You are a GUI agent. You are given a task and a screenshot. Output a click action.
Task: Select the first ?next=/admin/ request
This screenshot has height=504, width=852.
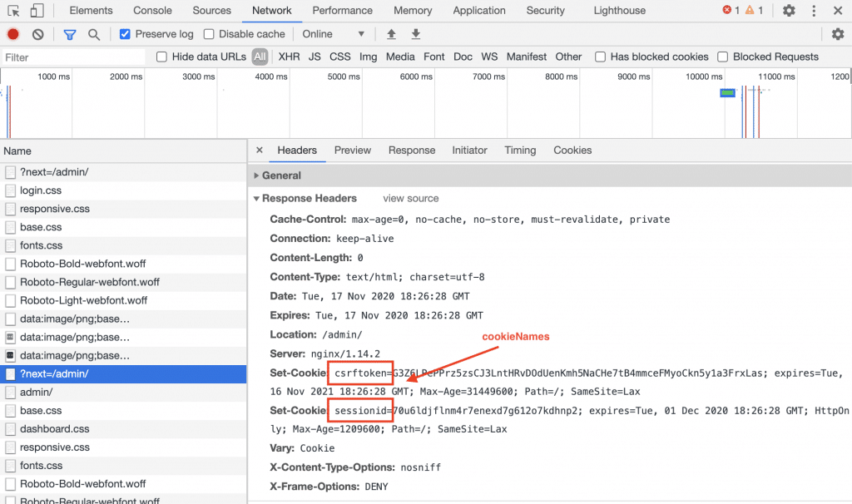click(x=123, y=171)
